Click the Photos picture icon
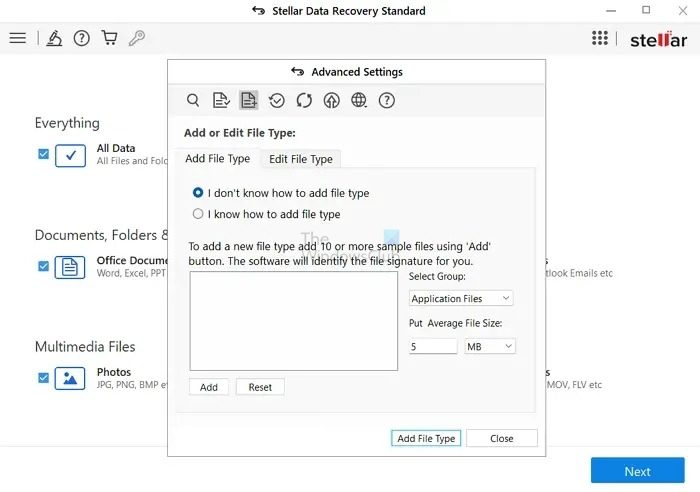 point(70,378)
